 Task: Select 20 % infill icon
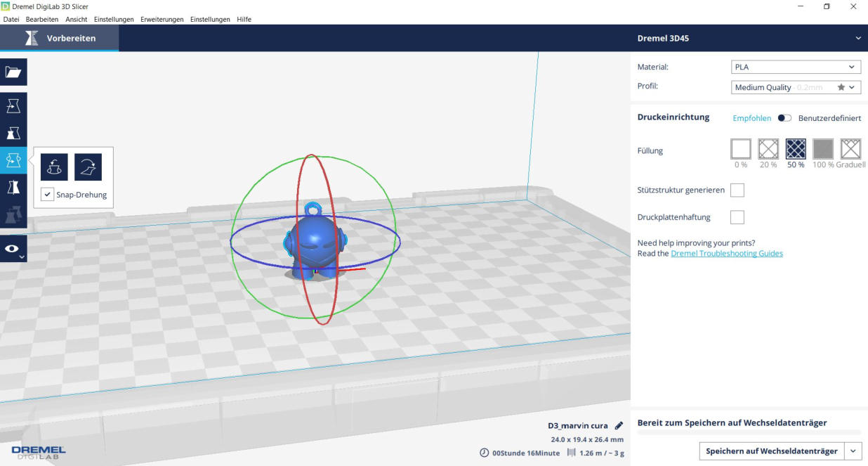pyautogui.click(x=768, y=148)
